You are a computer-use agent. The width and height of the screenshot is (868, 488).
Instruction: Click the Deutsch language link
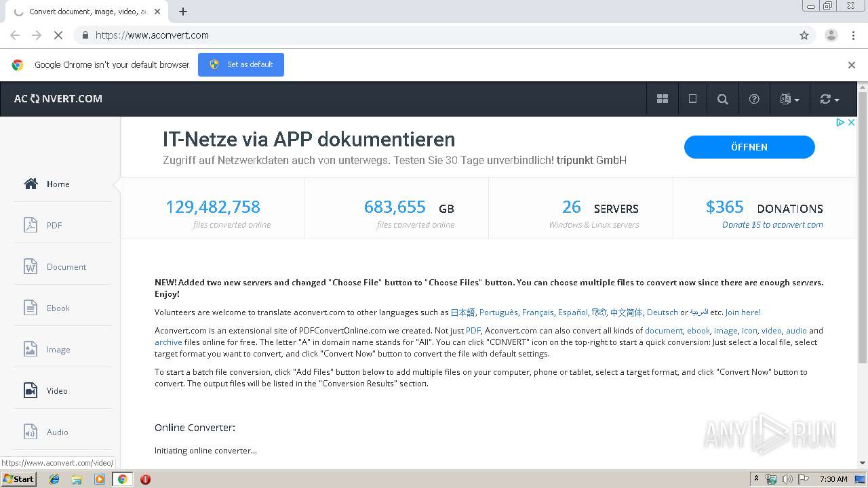coord(662,312)
